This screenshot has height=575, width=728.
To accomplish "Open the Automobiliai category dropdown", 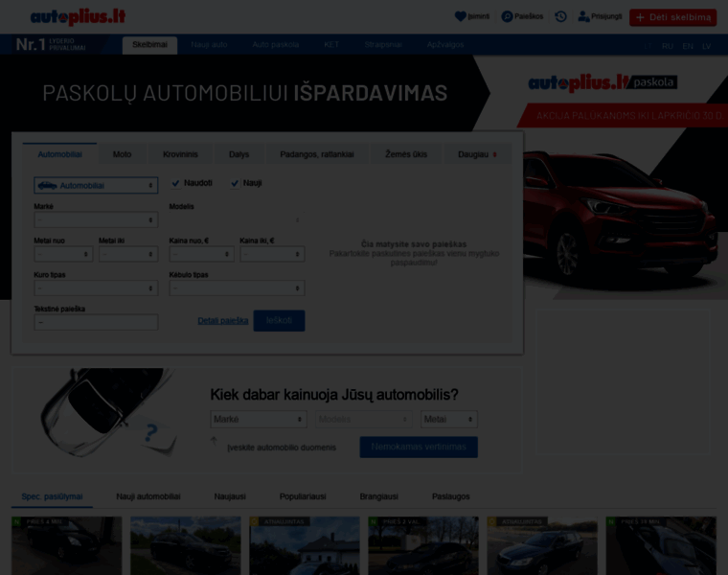I will click(96, 185).
